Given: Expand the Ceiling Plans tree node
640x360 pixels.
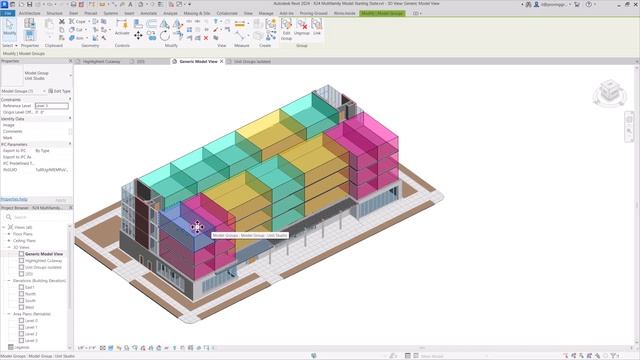Looking at the screenshot, I should [x=9, y=240].
